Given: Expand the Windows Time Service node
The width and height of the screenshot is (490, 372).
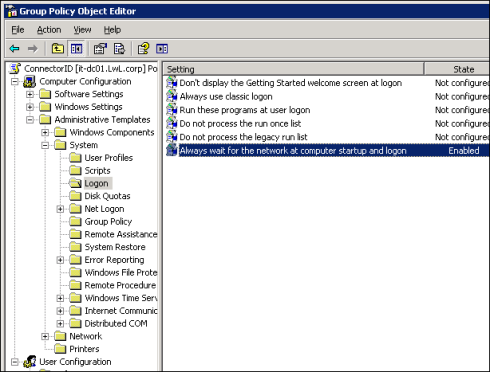Looking at the screenshot, I should (x=60, y=298).
